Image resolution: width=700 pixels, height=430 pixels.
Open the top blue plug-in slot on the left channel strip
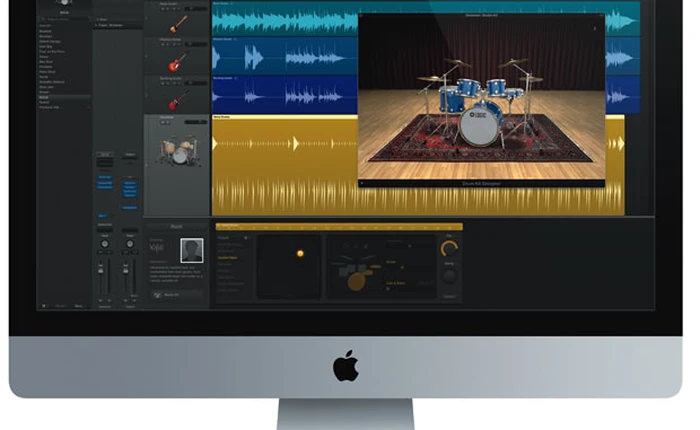pos(105,177)
